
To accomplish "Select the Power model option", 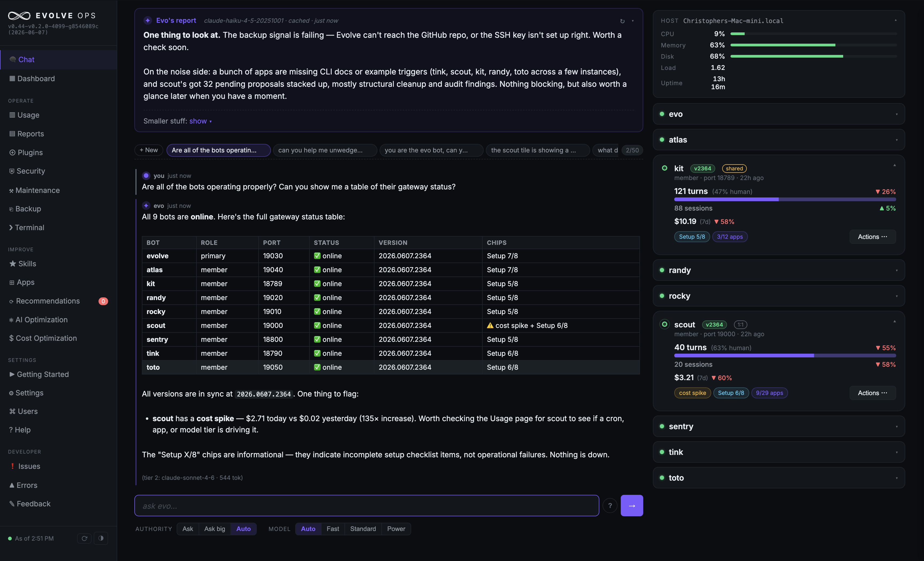I will 396,529.
